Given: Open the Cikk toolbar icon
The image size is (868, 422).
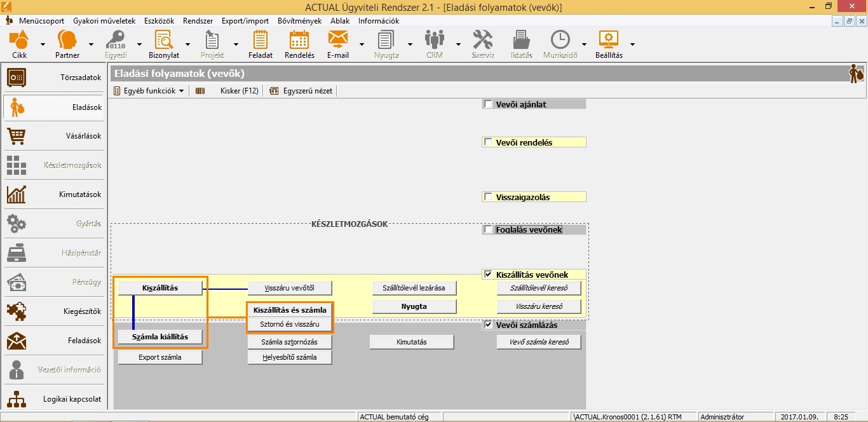Looking at the screenshot, I should [19, 44].
